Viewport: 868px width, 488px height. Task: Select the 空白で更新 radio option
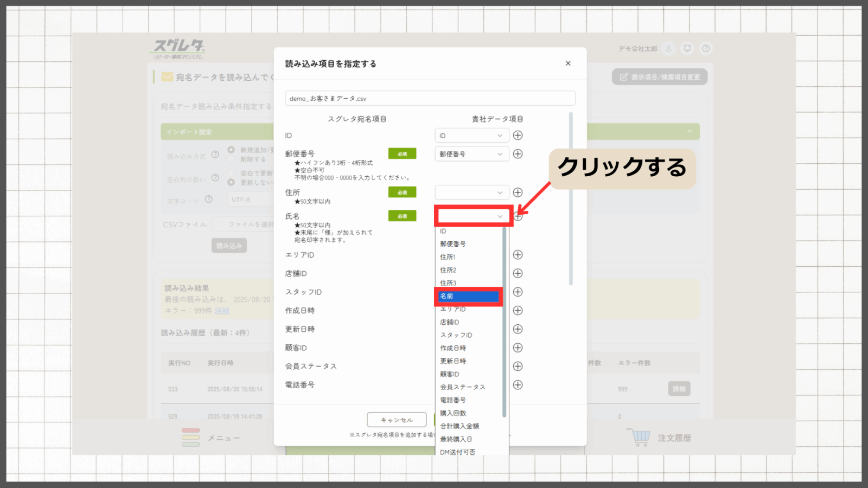click(x=231, y=173)
